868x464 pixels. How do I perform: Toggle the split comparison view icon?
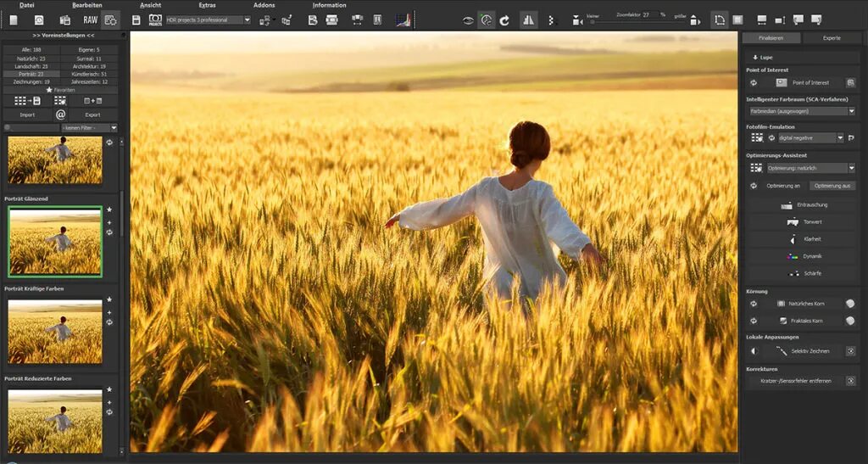click(529, 20)
